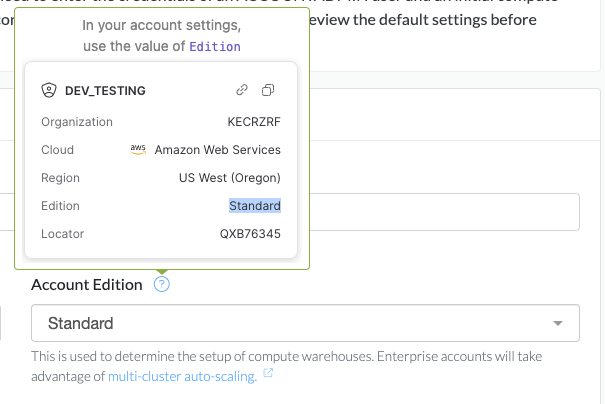The width and height of the screenshot is (605, 404).
Task: Click the copy icon beside DEV_TESTING
Action: coord(268,90)
